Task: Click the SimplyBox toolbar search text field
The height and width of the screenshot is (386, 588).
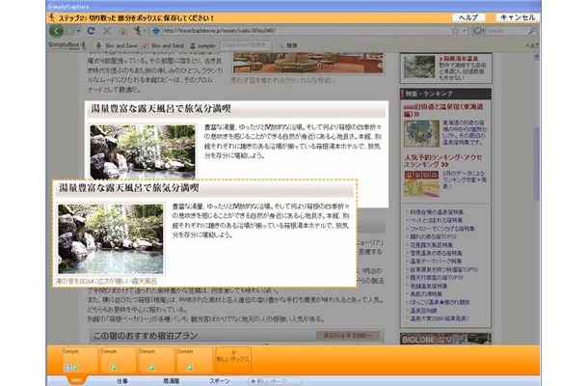Action: point(246,45)
